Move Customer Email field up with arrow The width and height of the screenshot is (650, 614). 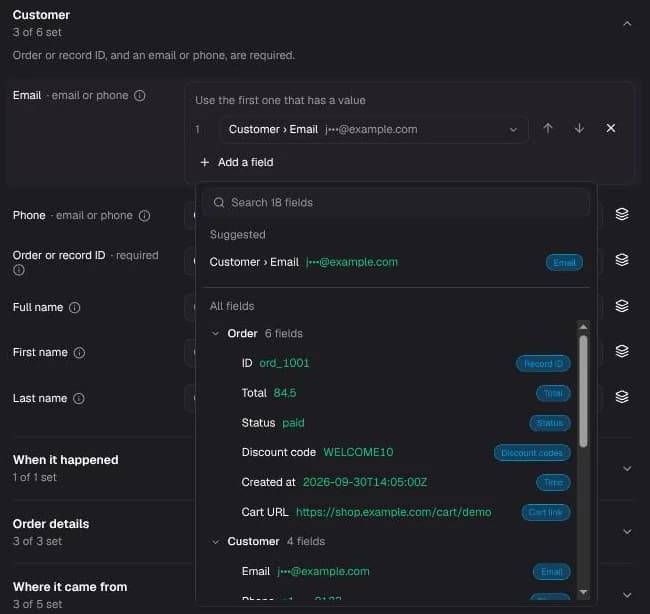point(548,129)
